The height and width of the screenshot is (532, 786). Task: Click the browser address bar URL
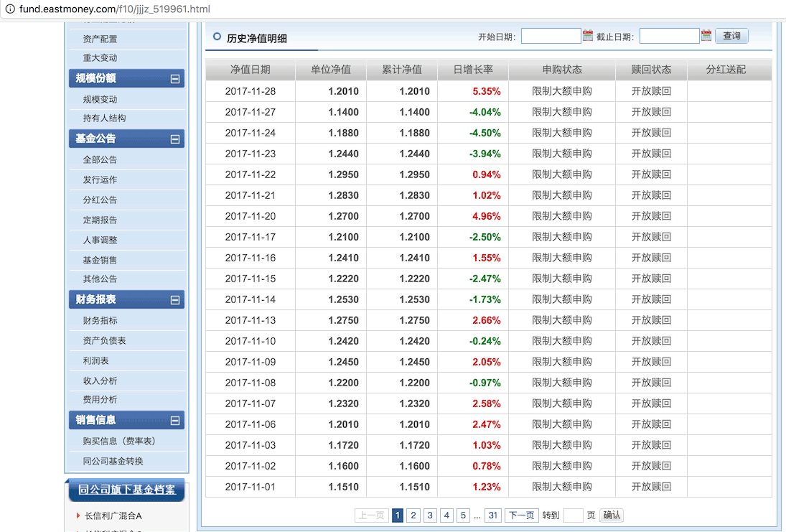[x=115, y=9]
